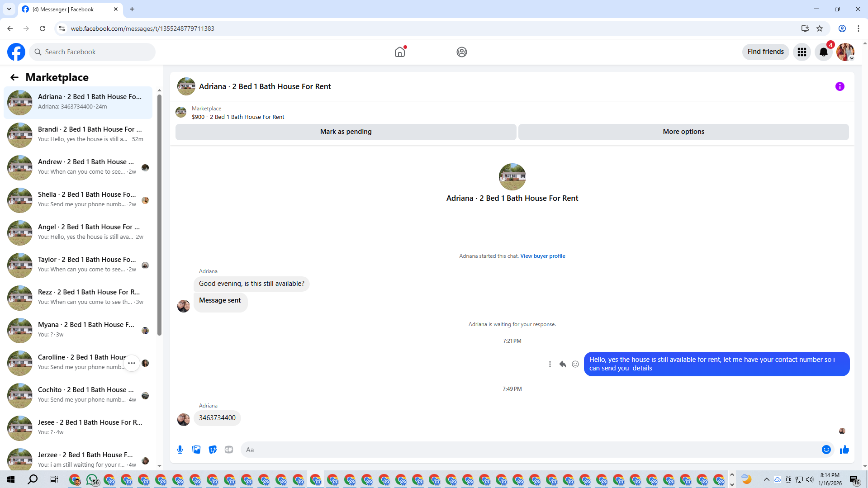Open a new browser tab
This screenshot has width=868, height=488.
tap(132, 9)
